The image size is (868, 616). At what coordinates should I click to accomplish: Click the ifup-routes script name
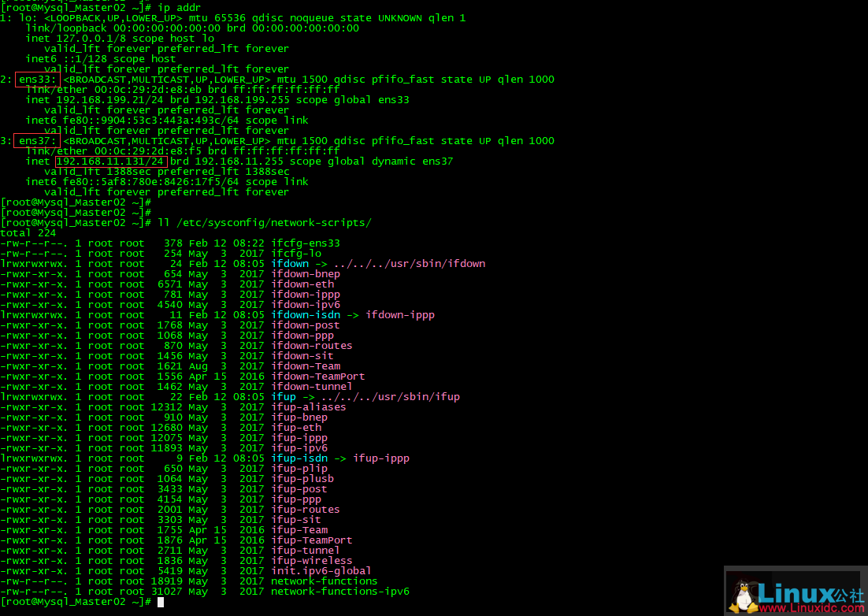click(x=305, y=509)
